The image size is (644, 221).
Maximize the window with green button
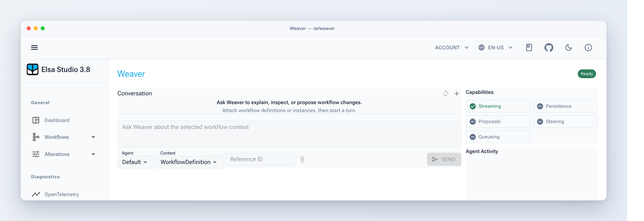click(x=43, y=28)
